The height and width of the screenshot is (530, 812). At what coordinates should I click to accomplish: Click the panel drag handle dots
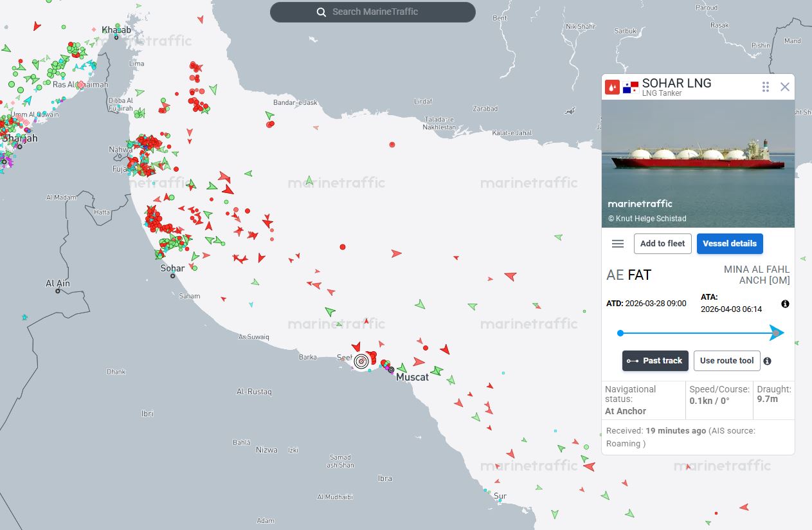766,87
